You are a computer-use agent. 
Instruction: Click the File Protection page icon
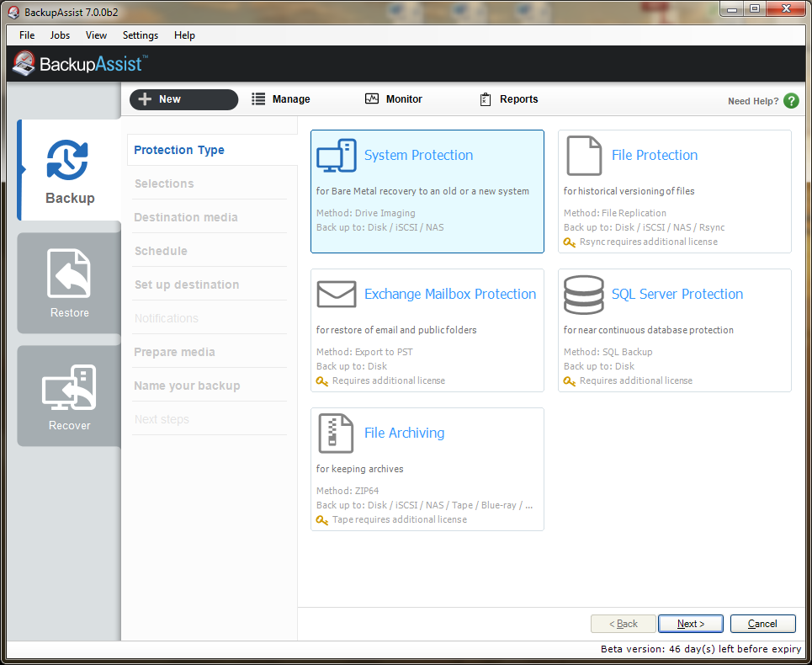tap(584, 156)
